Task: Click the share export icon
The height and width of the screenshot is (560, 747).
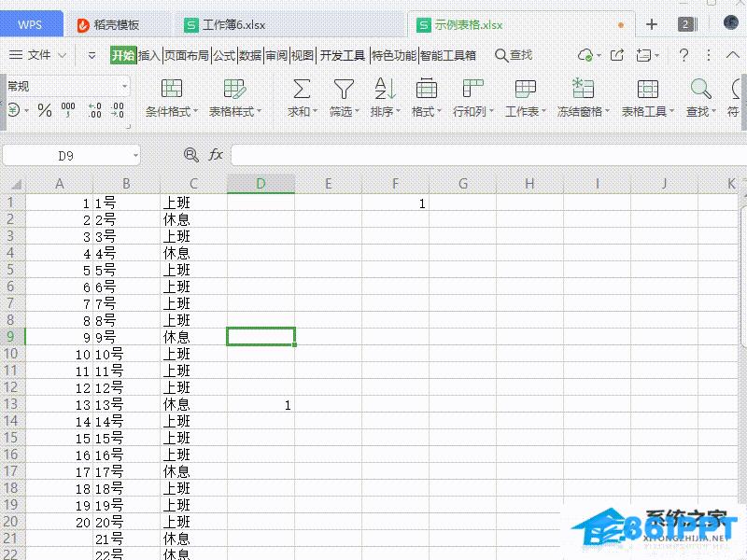Action: [x=617, y=55]
